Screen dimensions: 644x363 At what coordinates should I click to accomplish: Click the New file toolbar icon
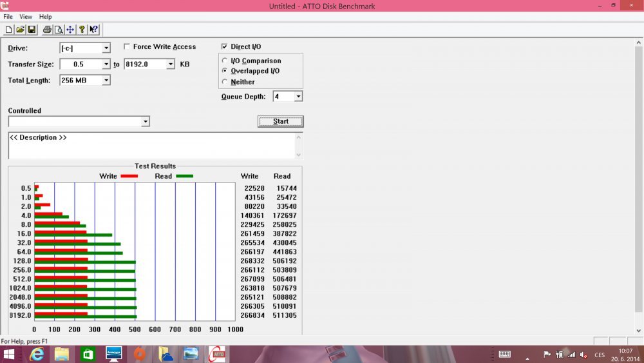click(x=9, y=30)
